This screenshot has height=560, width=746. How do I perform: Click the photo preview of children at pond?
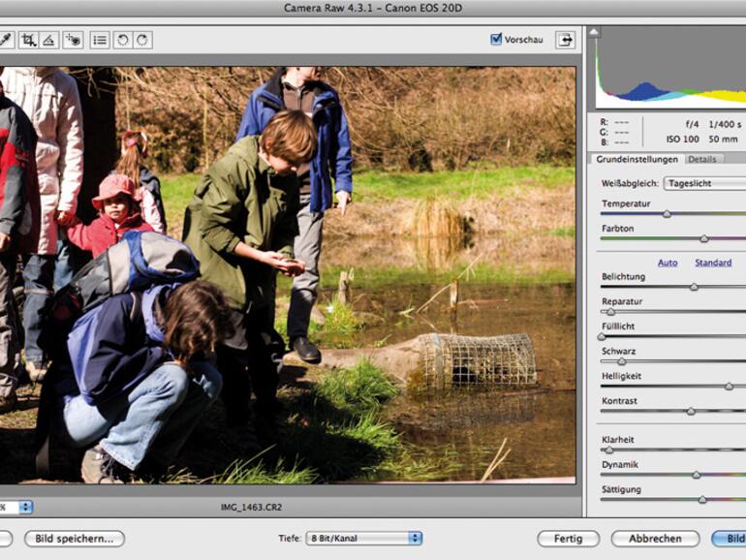pyautogui.click(x=288, y=275)
